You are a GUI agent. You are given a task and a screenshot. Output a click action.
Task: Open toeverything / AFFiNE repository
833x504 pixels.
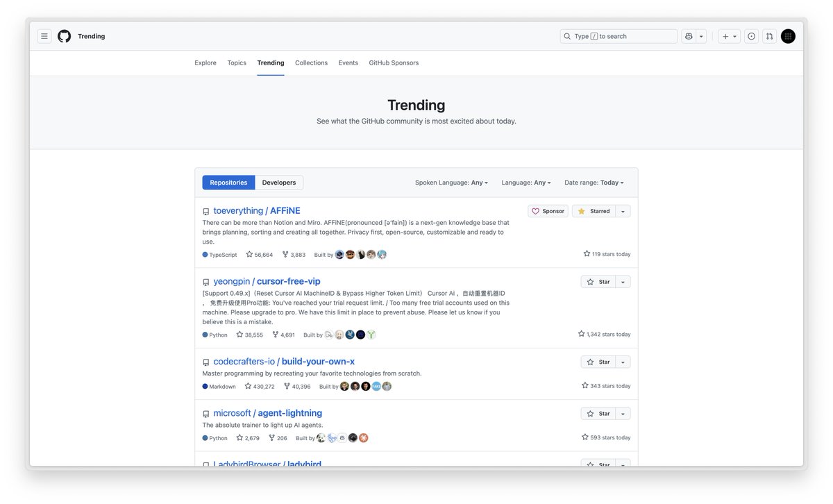(257, 210)
